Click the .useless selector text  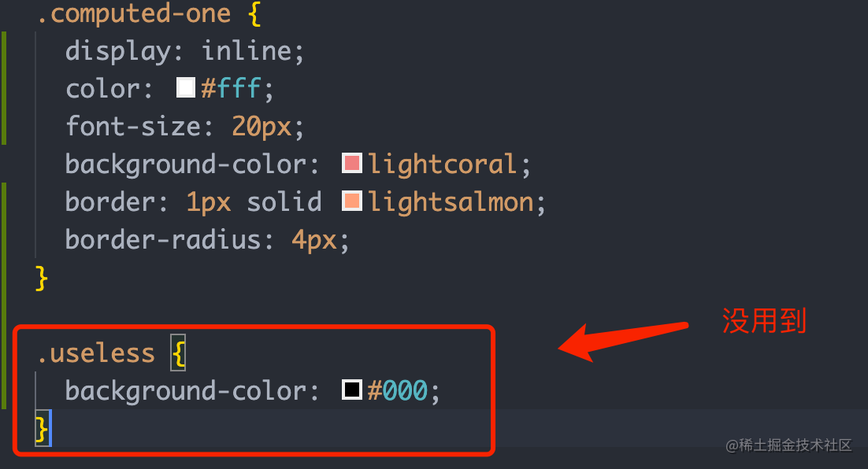click(x=96, y=353)
